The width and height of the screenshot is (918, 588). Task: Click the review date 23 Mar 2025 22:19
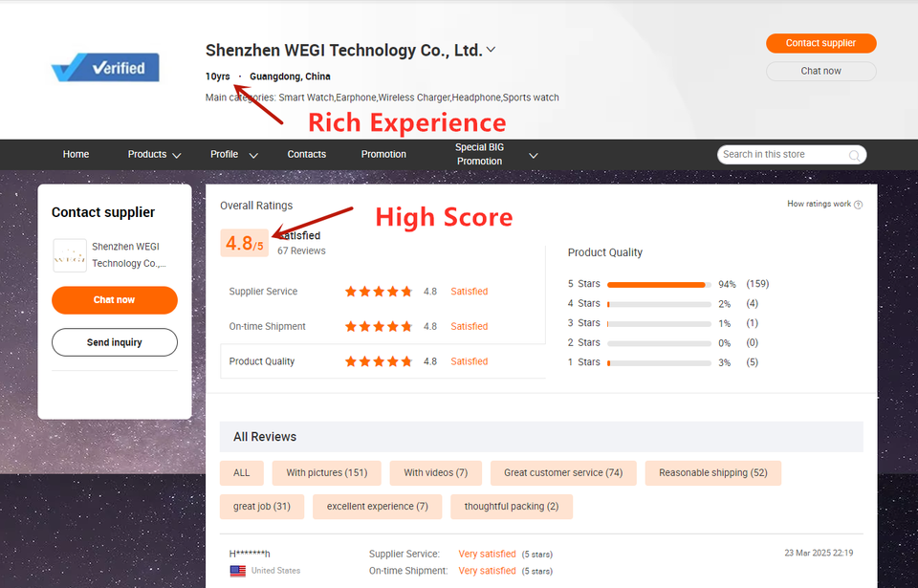pos(820,553)
